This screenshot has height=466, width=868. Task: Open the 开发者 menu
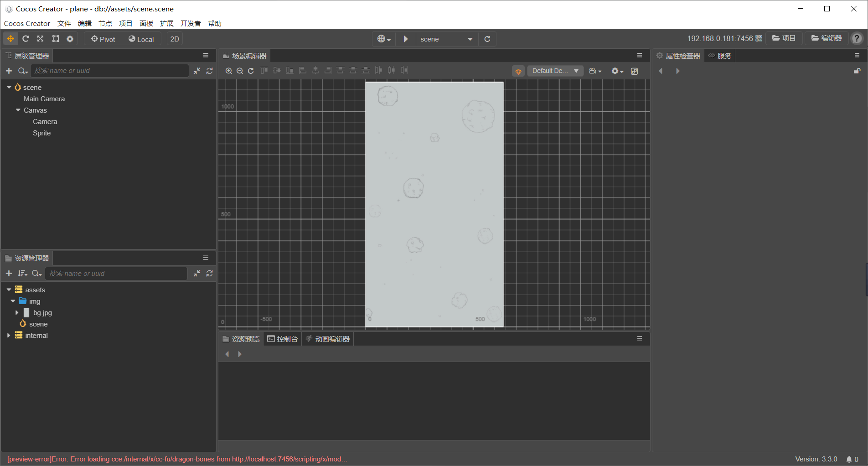pyautogui.click(x=191, y=23)
